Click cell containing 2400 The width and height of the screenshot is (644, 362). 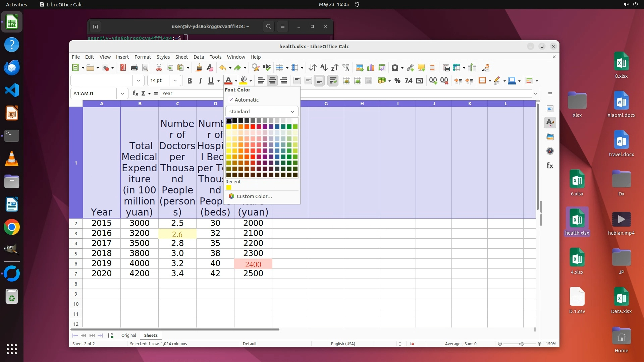pos(253,264)
